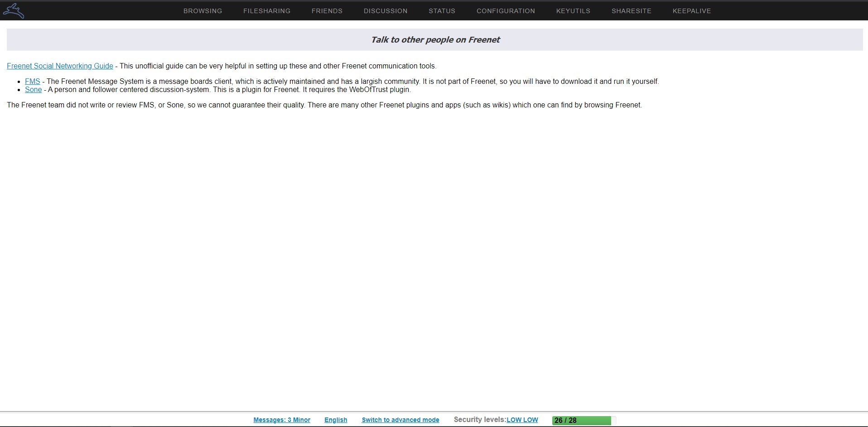This screenshot has width=868, height=427.
Task: Open the Configuration menu
Action: pos(506,11)
